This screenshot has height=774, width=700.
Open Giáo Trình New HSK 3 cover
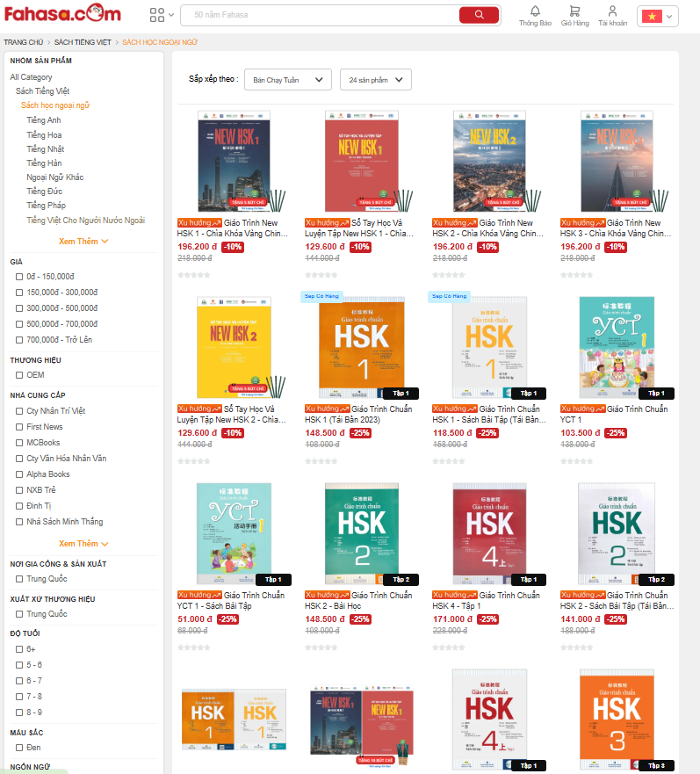[x=617, y=161]
